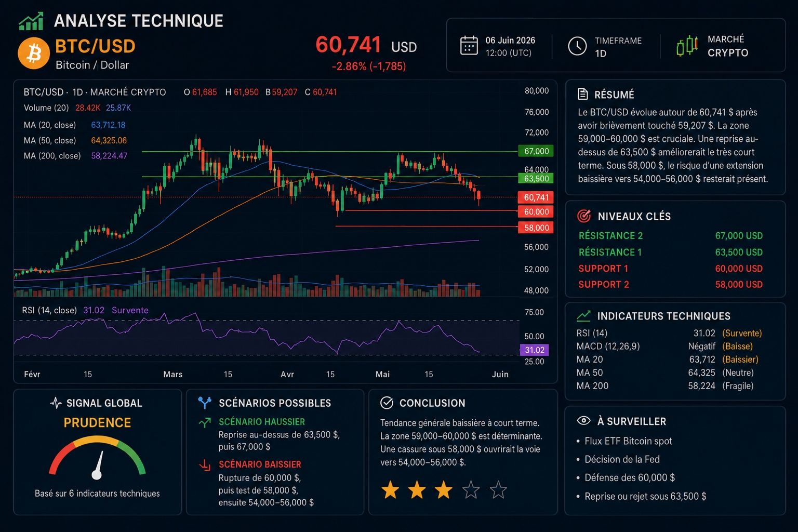Click the red 58,000 support label on chart
Screen dimensions: 798x532
pyautogui.click(x=536, y=228)
